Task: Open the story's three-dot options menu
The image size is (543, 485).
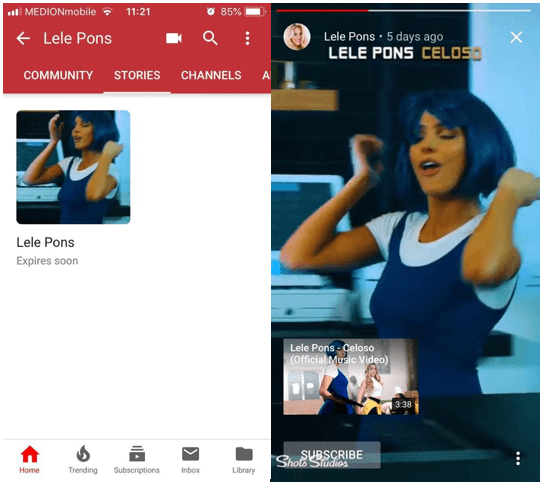Action: (518, 458)
